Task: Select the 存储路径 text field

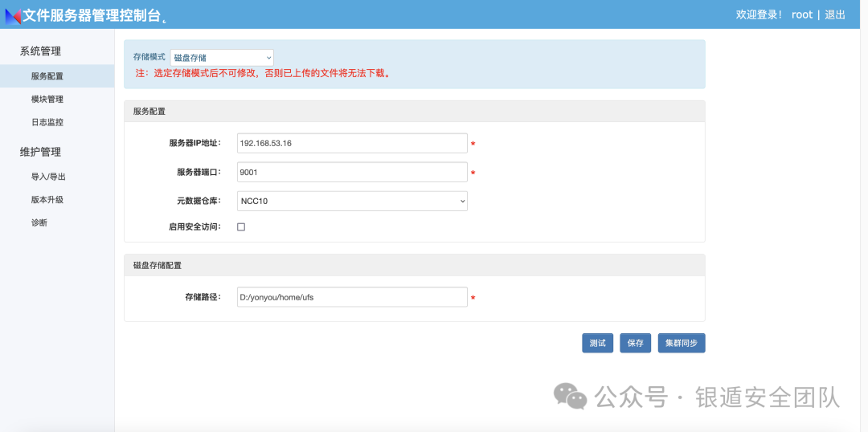Action: [352, 297]
